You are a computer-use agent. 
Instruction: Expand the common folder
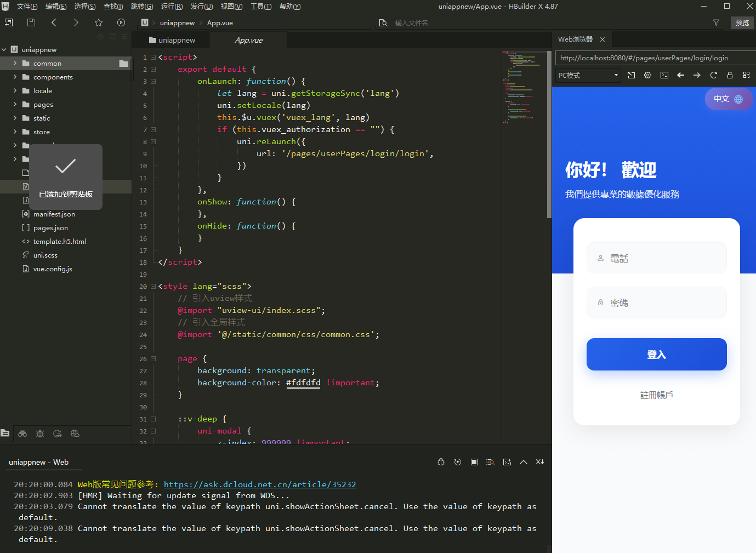tap(15, 64)
